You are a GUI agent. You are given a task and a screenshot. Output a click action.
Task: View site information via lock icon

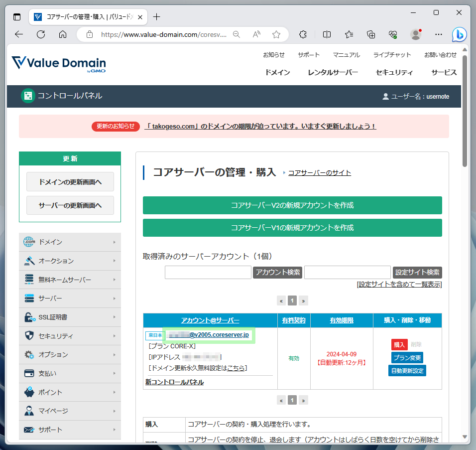(x=90, y=34)
